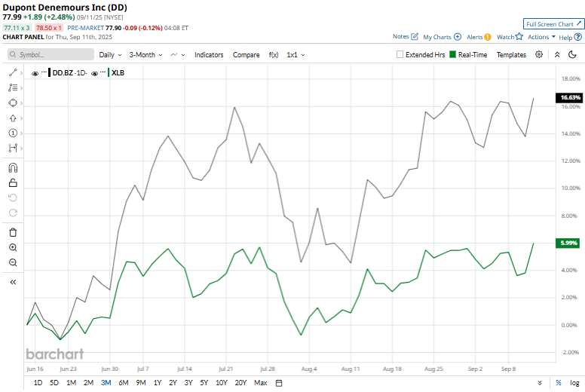Viewport: 585px width, 392px height.
Task: Select the trend line drawing tool
Action: click(13, 72)
